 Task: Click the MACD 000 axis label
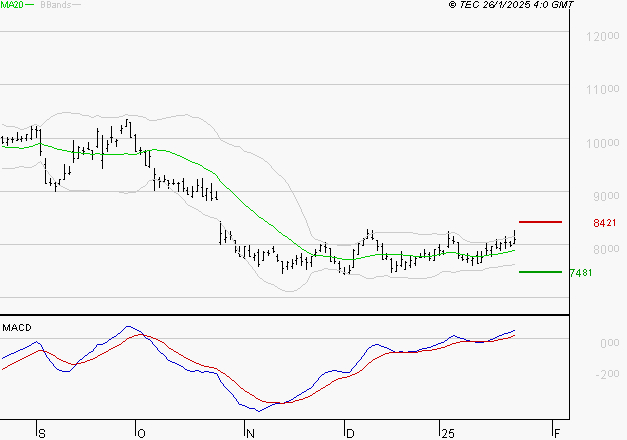609,343
